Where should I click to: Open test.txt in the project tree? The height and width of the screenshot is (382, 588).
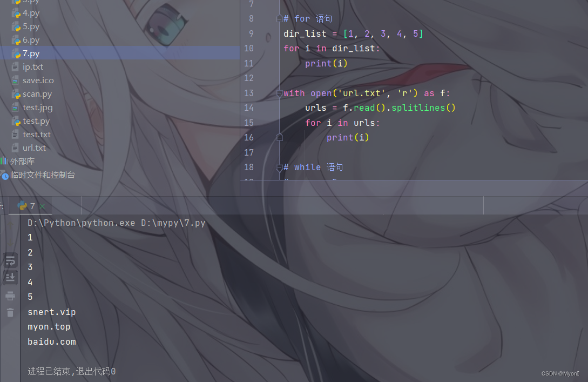pyautogui.click(x=36, y=135)
